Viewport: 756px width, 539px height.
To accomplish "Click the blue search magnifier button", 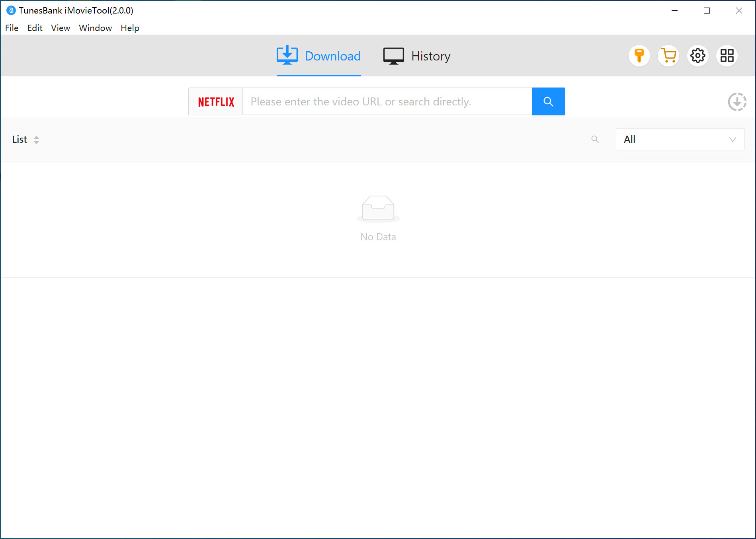I will [x=548, y=101].
